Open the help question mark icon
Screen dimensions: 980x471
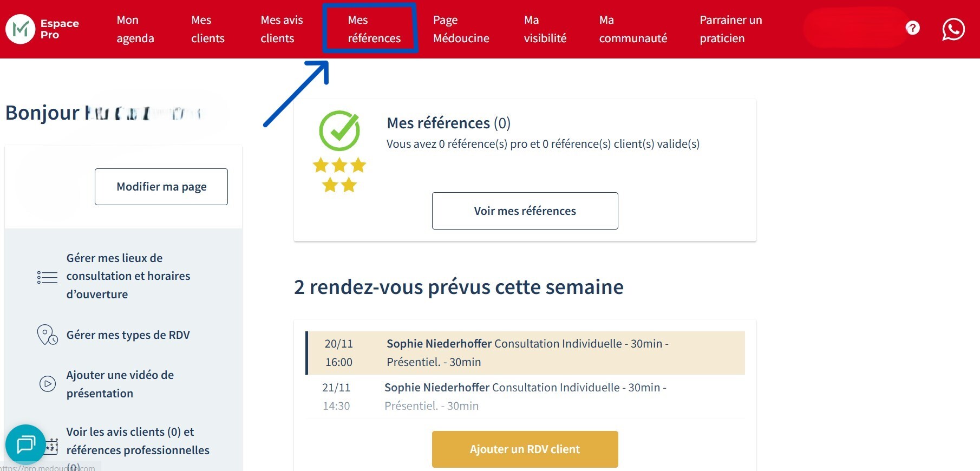[912, 28]
